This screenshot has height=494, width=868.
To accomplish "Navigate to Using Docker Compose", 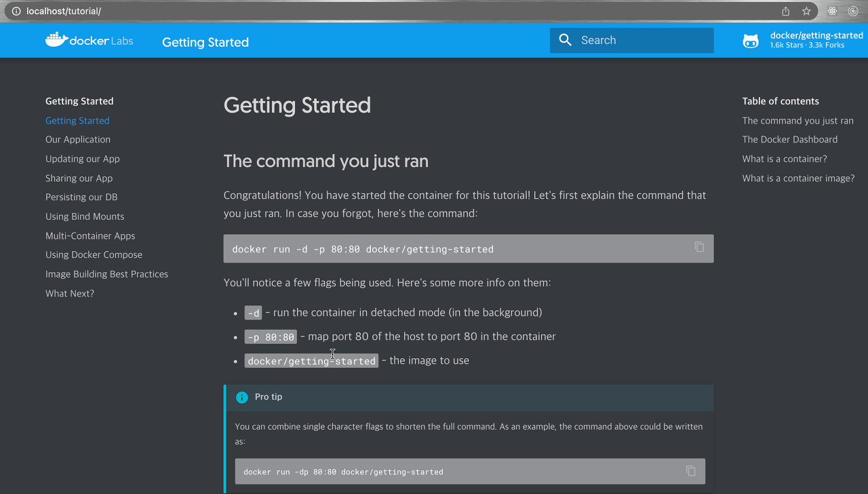I will [x=94, y=255].
